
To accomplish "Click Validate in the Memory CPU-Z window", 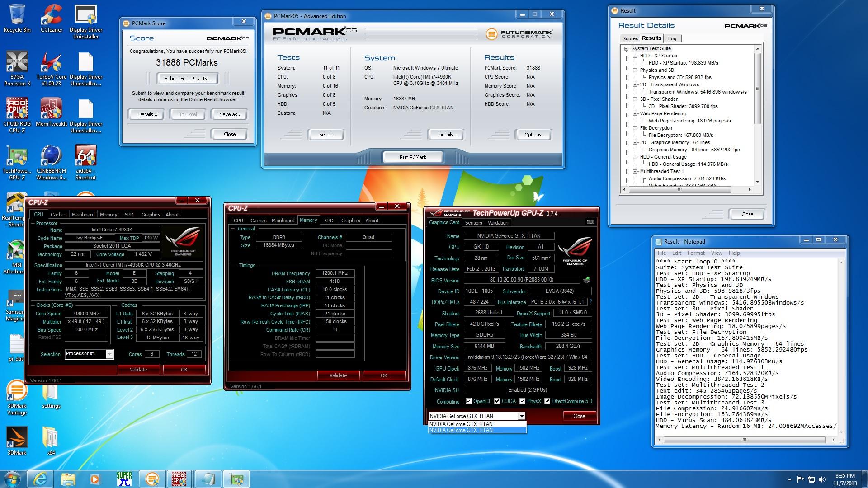I will [x=338, y=375].
